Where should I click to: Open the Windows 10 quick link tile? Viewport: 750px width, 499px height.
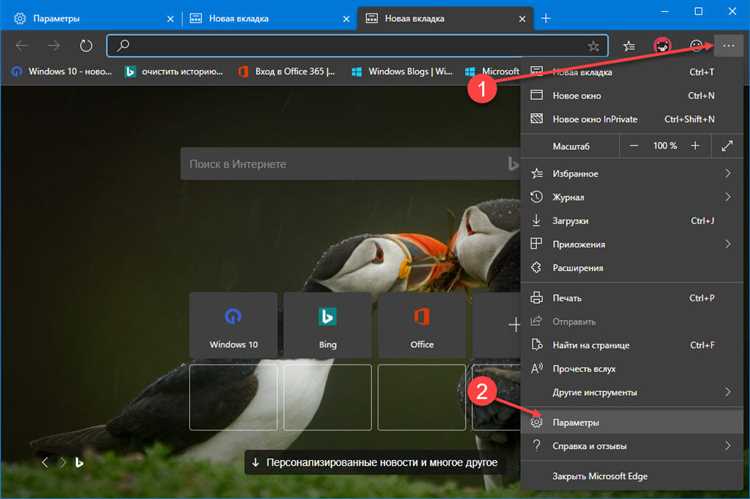(x=233, y=326)
